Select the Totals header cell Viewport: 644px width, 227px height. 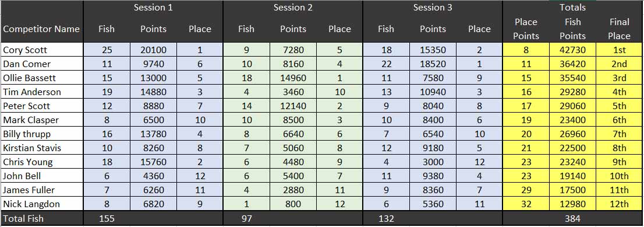[572, 8]
